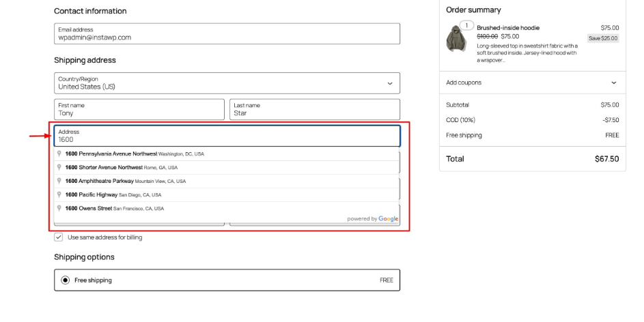The height and width of the screenshot is (322, 644).
Task: Focus the Address field showing 1600
Action: coord(227,136)
